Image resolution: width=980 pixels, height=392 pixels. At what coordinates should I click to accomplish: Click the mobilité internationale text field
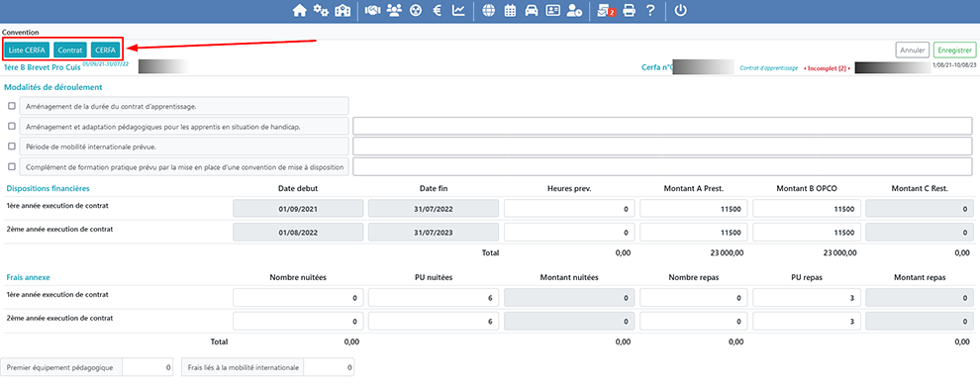[x=662, y=147]
